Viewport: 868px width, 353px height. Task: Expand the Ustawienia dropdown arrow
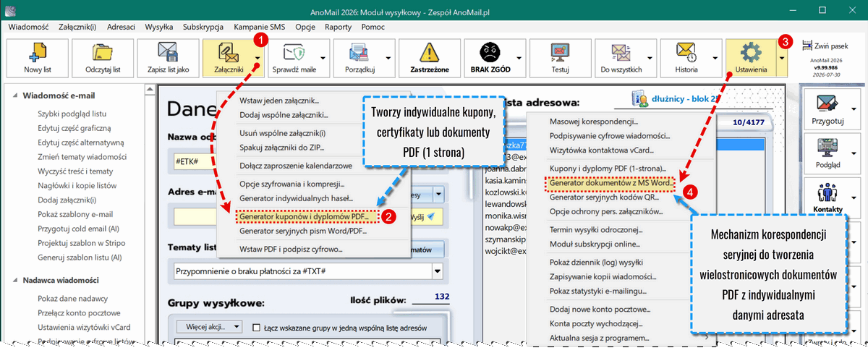[x=782, y=59]
